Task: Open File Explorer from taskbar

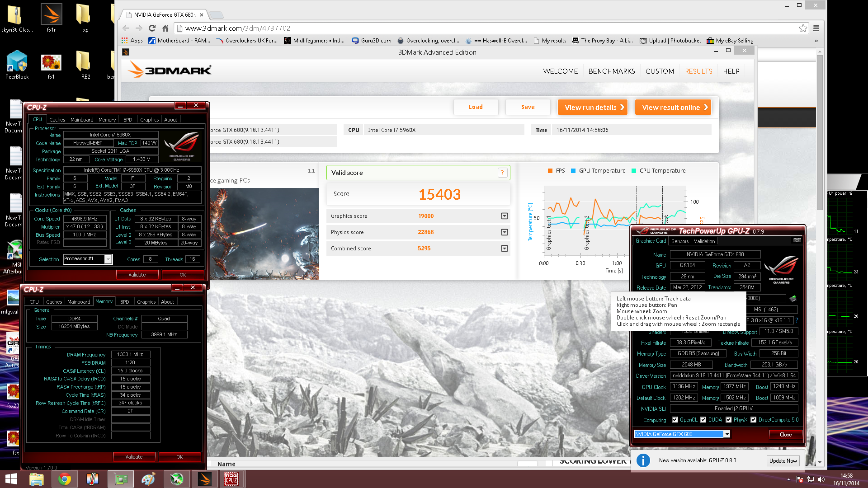Action: click(x=36, y=479)
